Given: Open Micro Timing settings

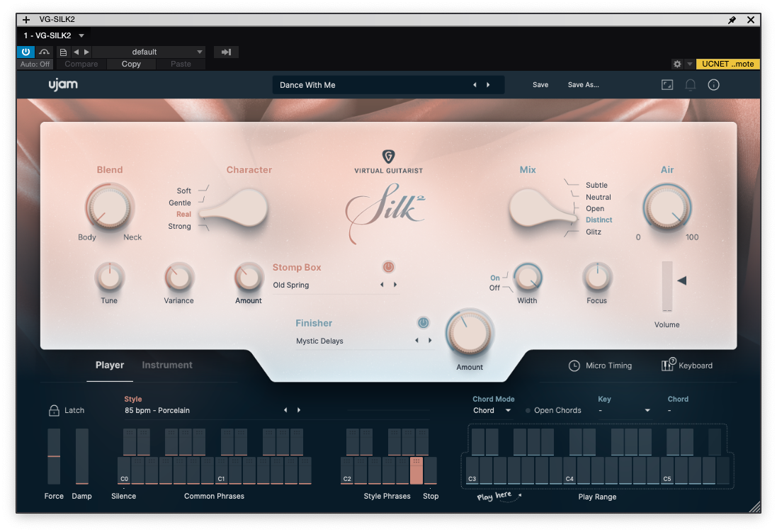Looking at the screenshot, I should 600,366.
